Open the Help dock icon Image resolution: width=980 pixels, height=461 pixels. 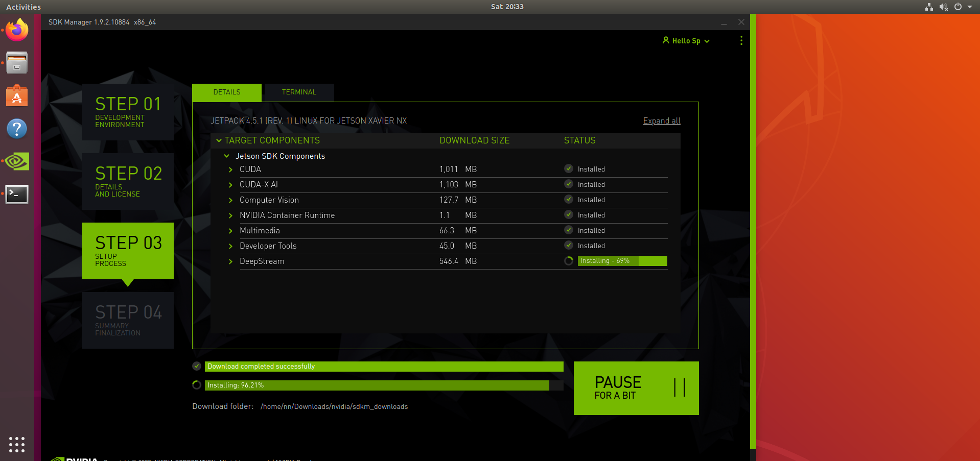[17, 129]
